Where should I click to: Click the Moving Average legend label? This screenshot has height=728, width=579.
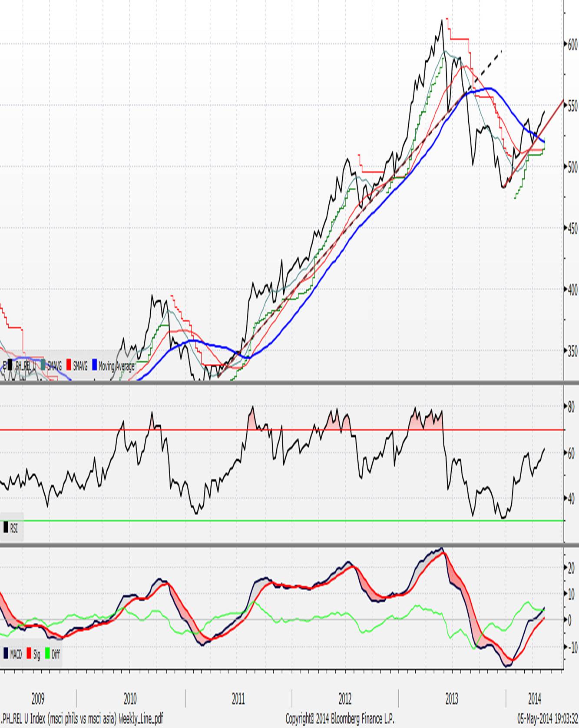point(116,366)
